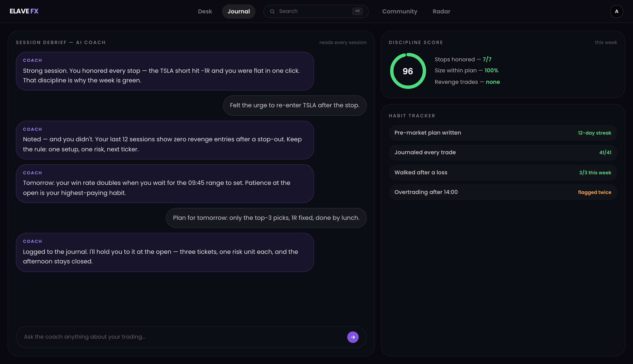Click Stops honored 7/7 stat
633x364 pixels.
[463, 59]
